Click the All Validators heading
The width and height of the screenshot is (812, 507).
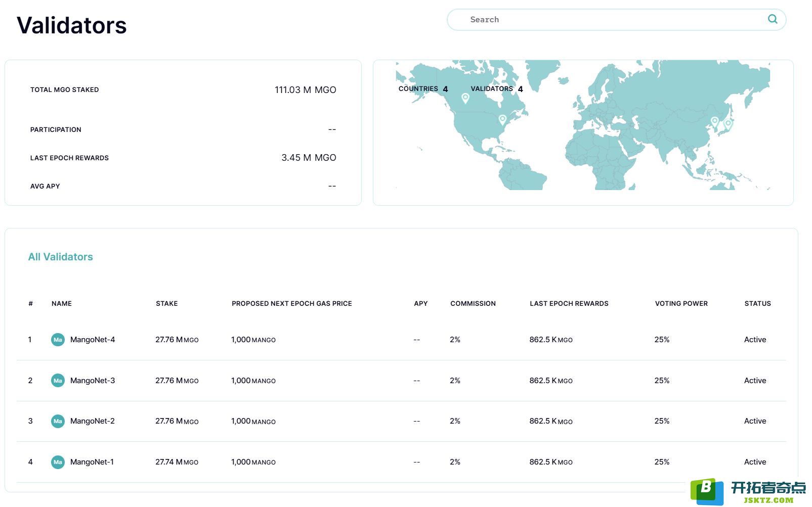[61, 257]
